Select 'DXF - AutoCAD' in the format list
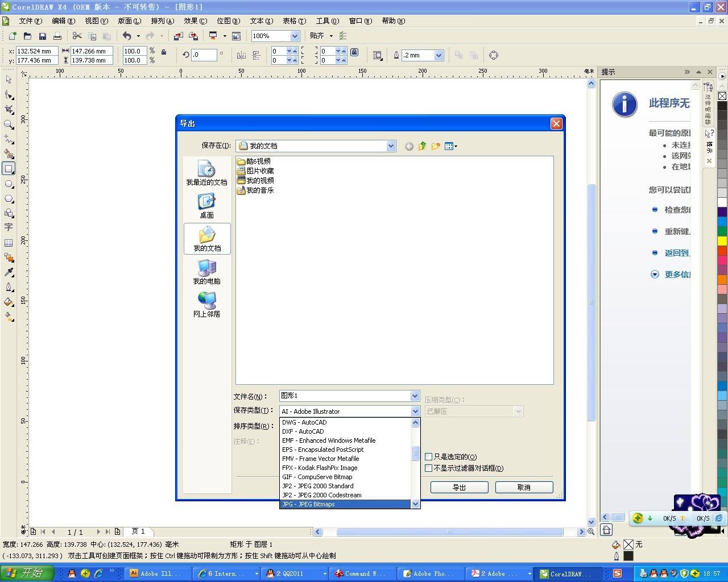 pyautogui.click(x=345, y=431)
